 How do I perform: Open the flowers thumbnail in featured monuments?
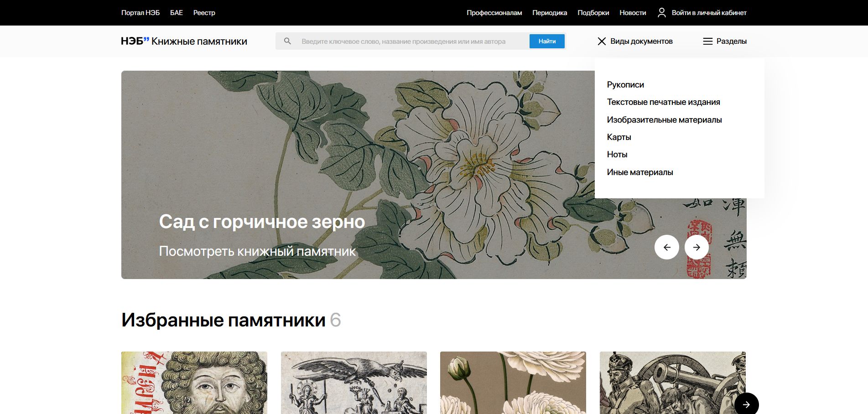513,382
